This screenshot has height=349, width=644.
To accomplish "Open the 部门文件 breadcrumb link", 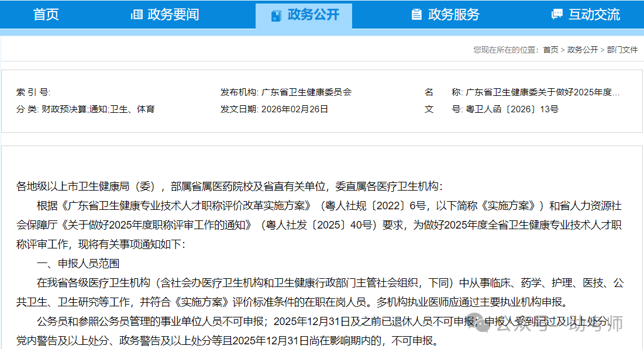I will (x=622, y=50).
